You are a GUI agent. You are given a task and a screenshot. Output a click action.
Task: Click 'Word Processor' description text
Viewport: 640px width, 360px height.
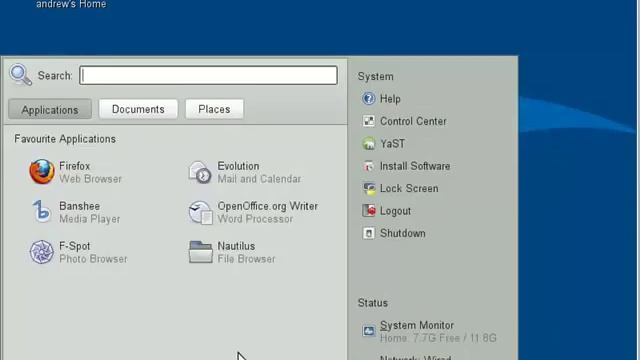255,219
